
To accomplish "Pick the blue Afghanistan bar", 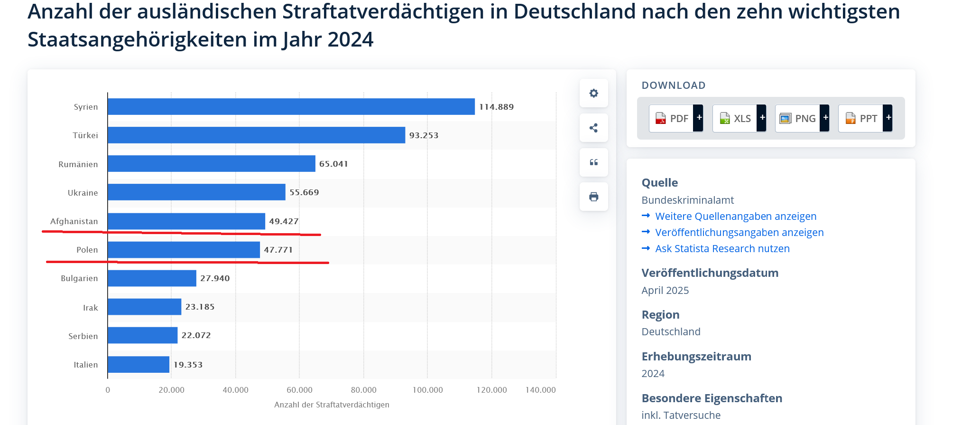I will click(186, 221).
